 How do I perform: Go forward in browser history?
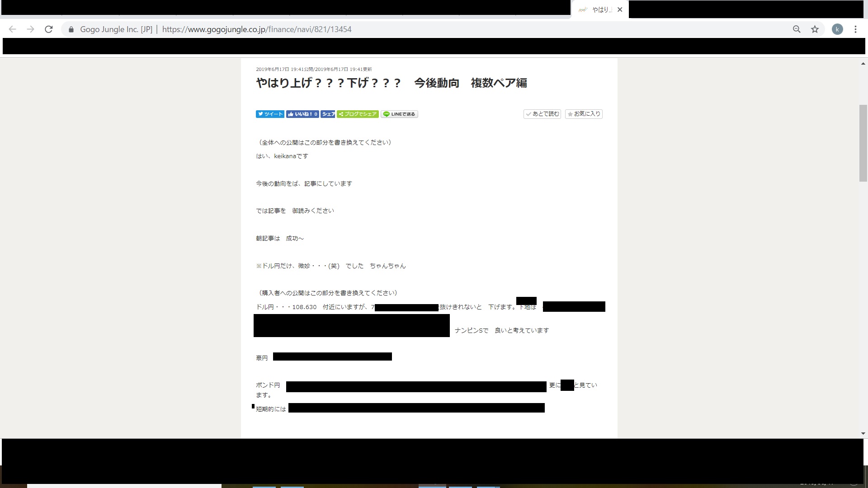[30, 29]
